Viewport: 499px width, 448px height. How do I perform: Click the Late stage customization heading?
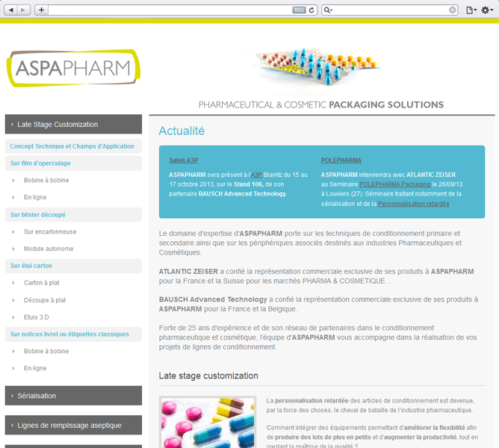[x=208, y=376]
